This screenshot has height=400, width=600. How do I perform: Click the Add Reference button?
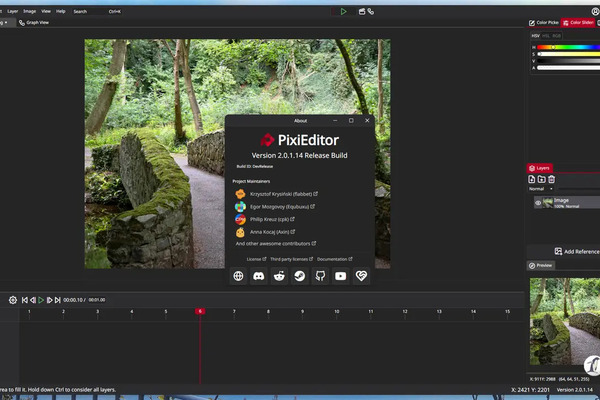pos(577,251)
